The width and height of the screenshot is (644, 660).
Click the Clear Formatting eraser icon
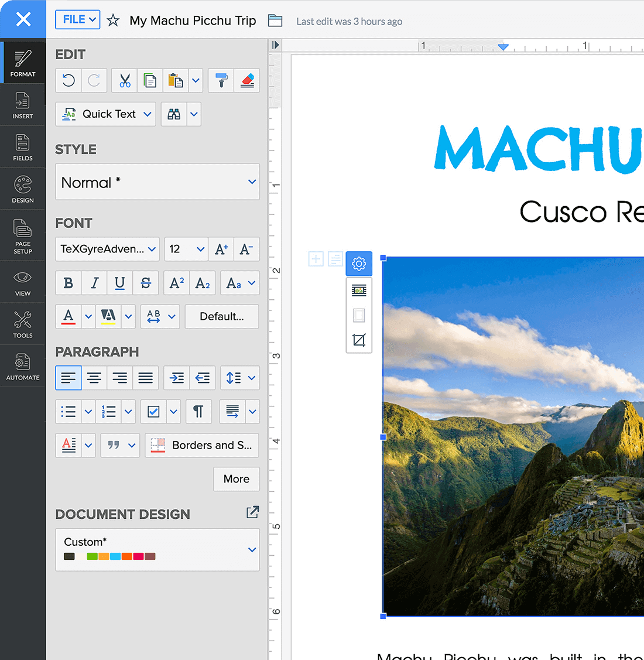[x=247, y=81]
